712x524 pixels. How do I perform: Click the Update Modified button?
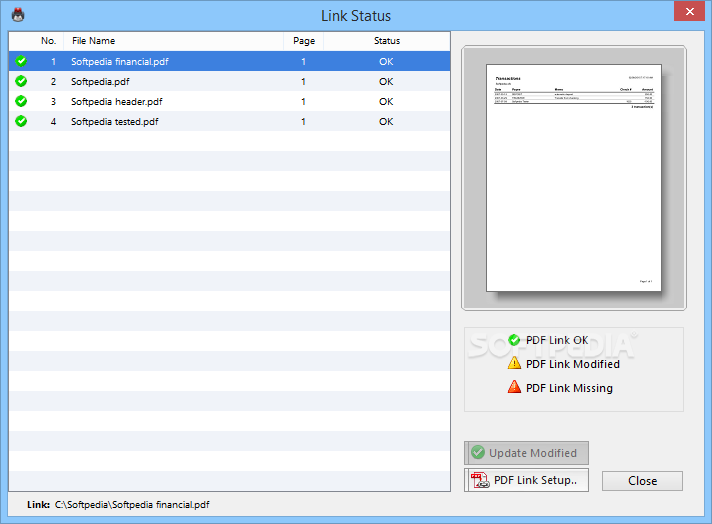pyautogui.click(x=526, y=453)
